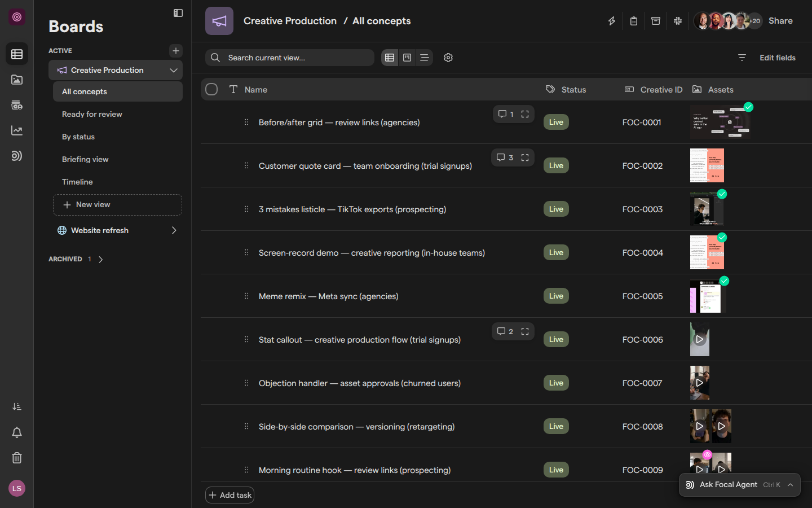Click the Share button
This screenshot has width=812, height=508.
[x=780, y=21]
